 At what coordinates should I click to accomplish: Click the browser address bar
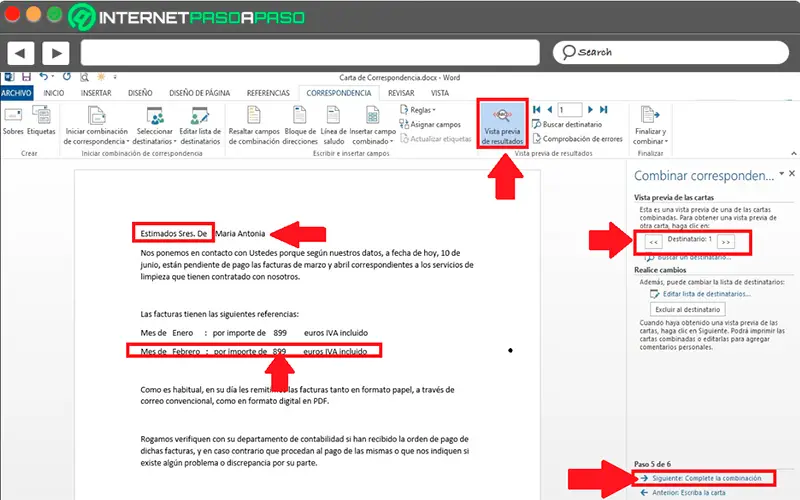point(310,53)
